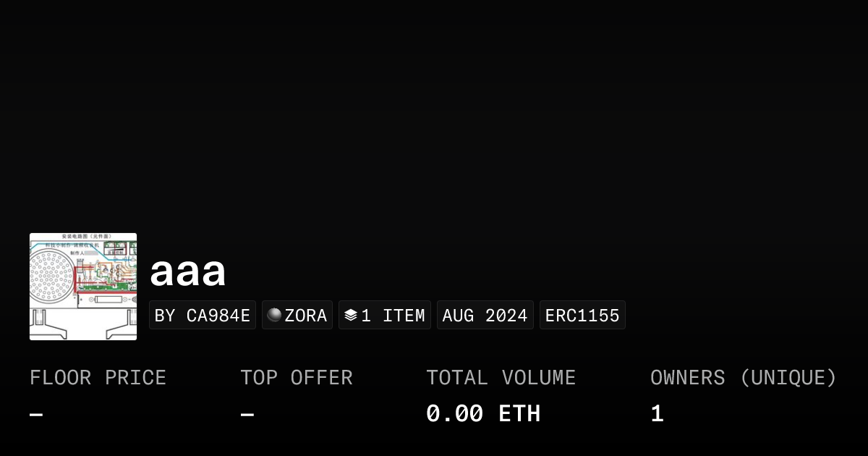Click the OWNERS (UNIQUE) heading
The width and height of the screenshot is (868, 456).
744,377
